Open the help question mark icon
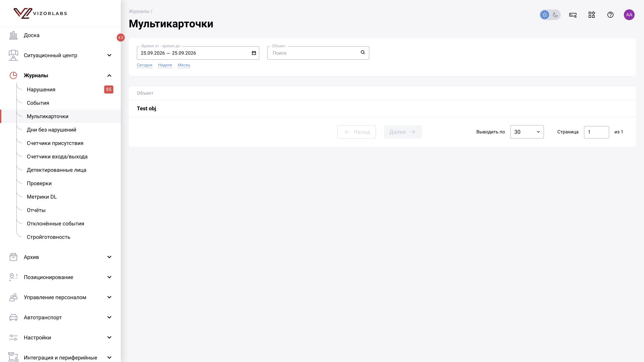Viewport: 644px width, 362px height. [610, 15]
